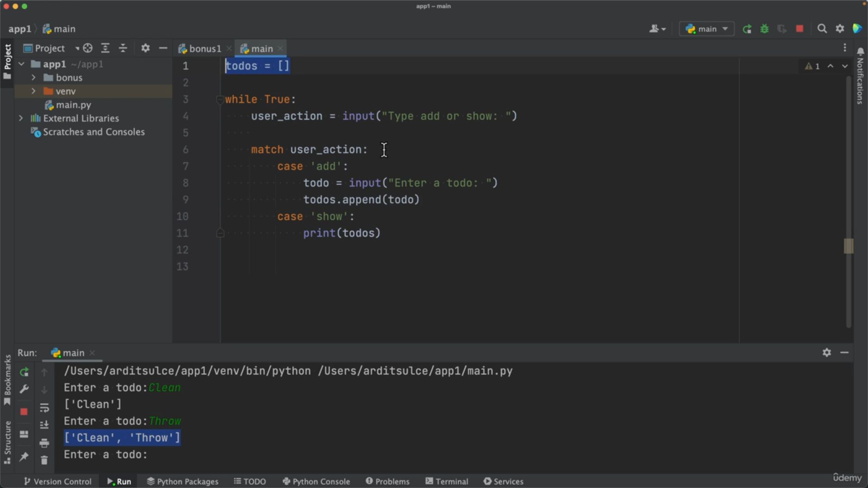
Task: Stop the running process in top toolbar
Action: click(x=800, y=29)
